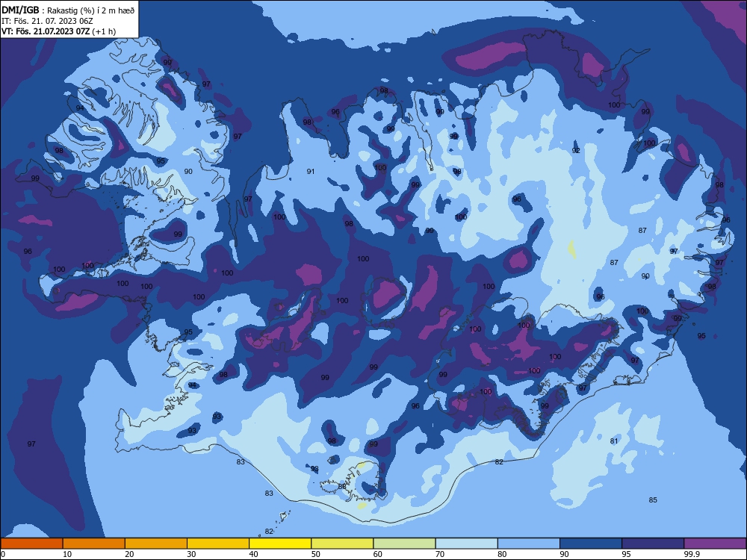Click the '20' legend tick label
The image size is (747, 560).
point(129,554)
